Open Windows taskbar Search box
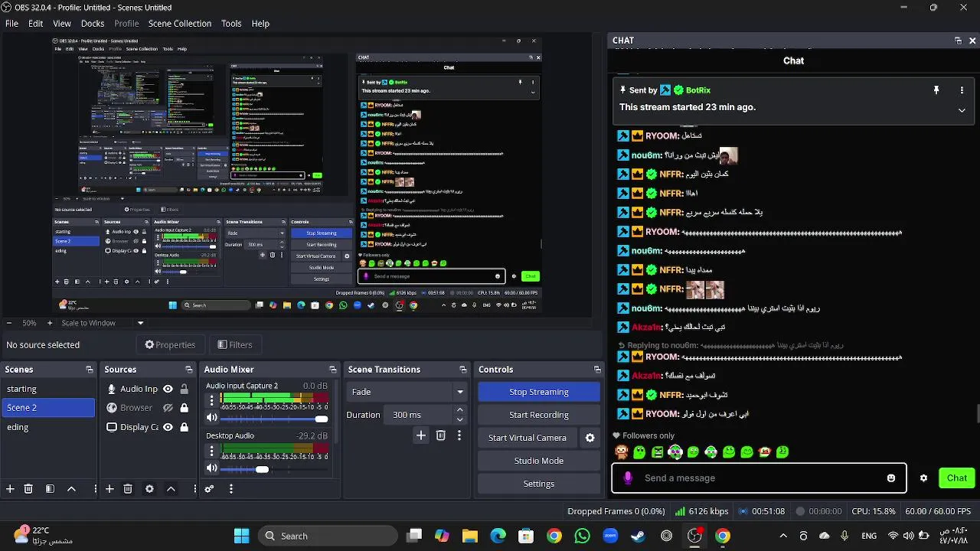The image size is (980, 551). (328, 536)
